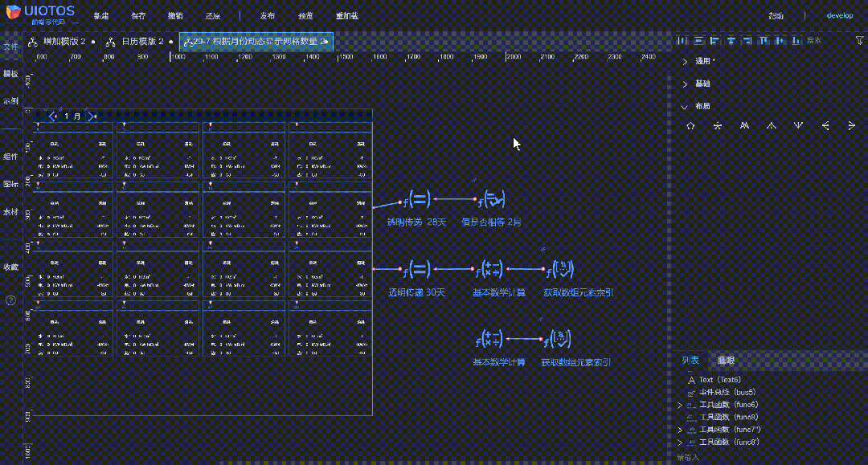Click the align vertical middle icon
Viewport: 868px width, 465px height.
780,40
